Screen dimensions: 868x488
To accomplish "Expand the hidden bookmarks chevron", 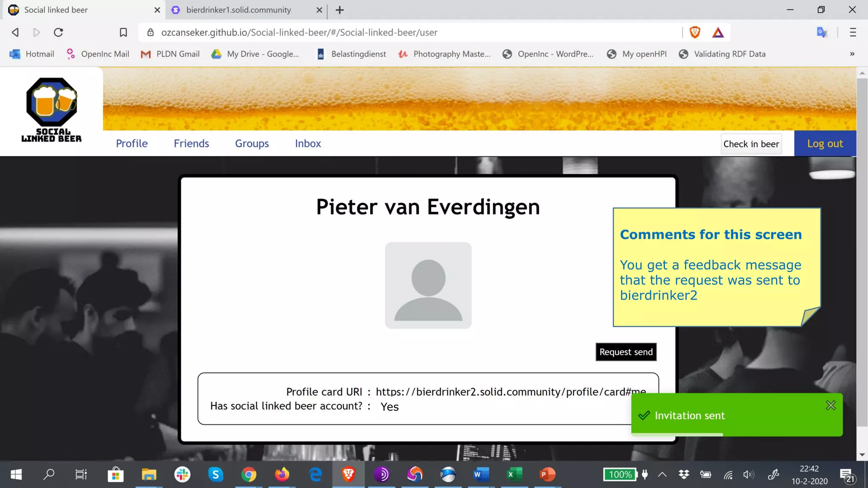I will tap(852, 54).
